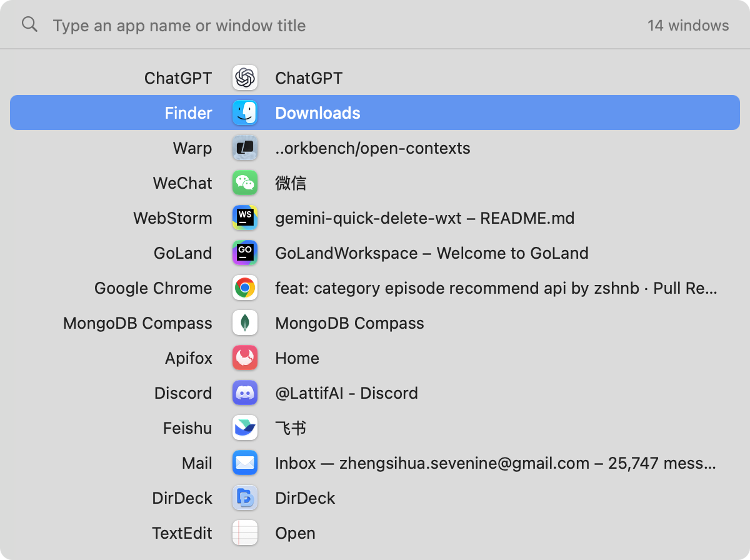
Task: Select "GoLandWorkspace – Welcome to GoLand" title
Action: 432,253
